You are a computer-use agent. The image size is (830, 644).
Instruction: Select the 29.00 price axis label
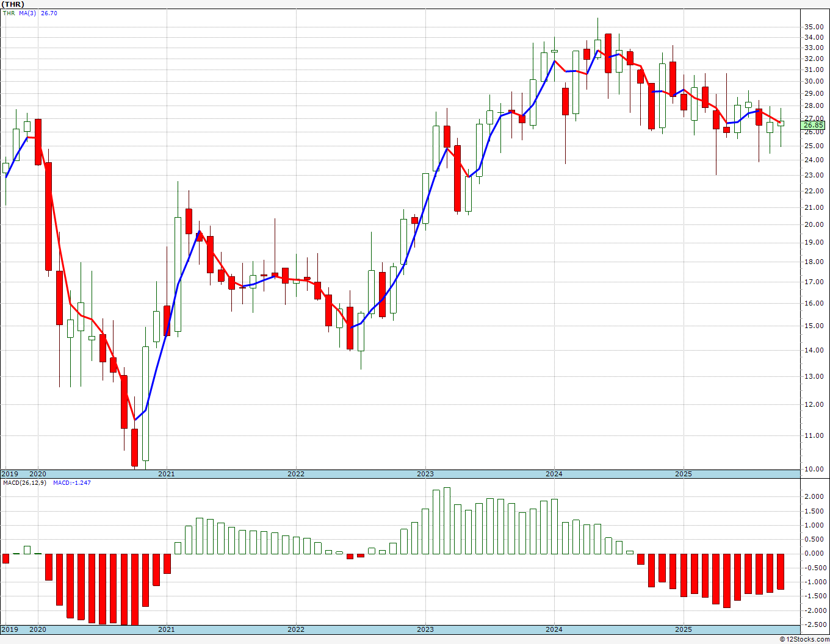[x=814, y=93]
